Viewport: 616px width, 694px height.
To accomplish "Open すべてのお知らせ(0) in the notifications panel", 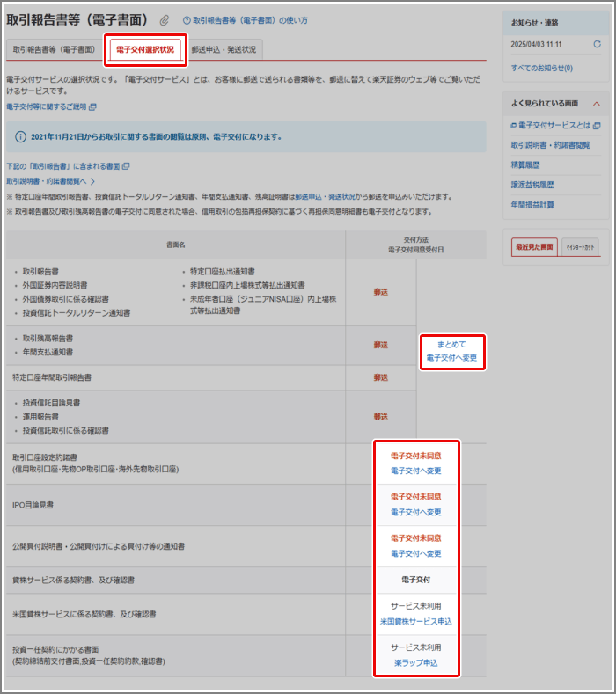I will click(x=541, y=68).
